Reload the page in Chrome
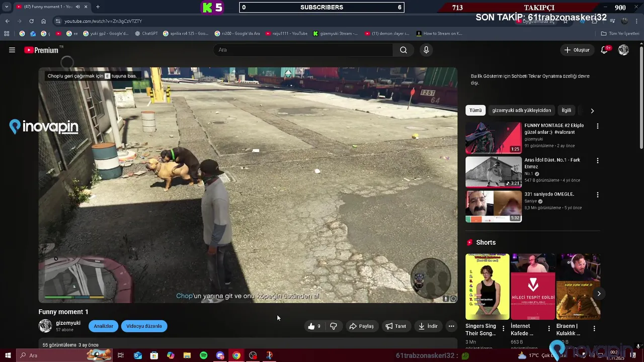The width and height of the screenshot is (644, 362). coord(31,21)
